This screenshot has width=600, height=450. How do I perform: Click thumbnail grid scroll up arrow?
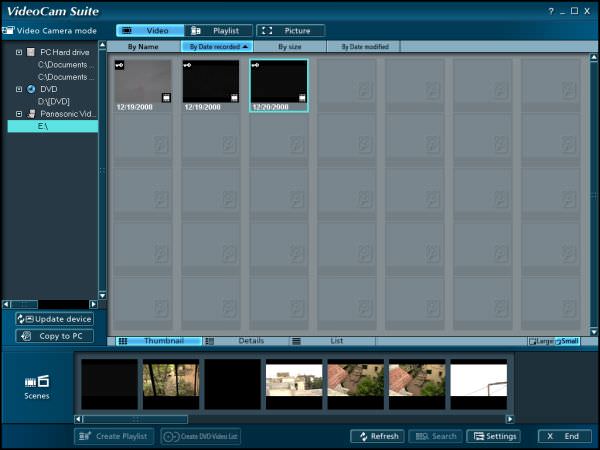coord(593,57)
